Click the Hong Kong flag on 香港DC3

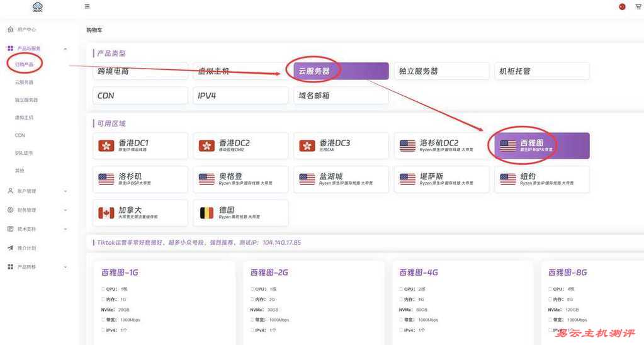pos(307,146)
